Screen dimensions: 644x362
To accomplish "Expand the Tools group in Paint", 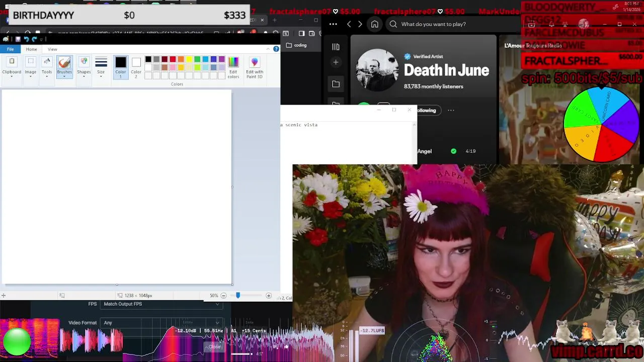I will 47,67.
